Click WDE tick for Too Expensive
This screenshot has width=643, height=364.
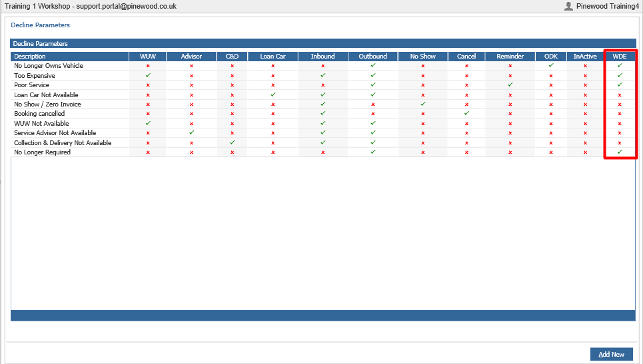(620, 75)
